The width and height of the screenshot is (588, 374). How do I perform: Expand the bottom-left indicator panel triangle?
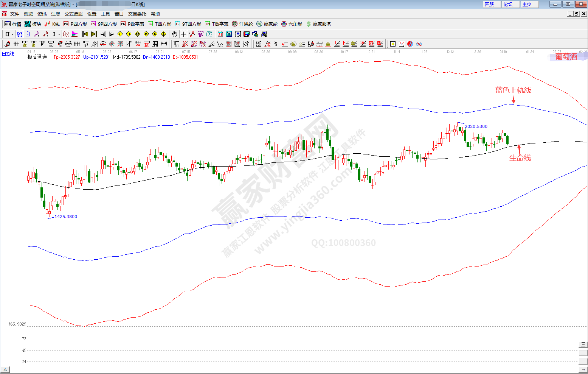tap(5, 370)
